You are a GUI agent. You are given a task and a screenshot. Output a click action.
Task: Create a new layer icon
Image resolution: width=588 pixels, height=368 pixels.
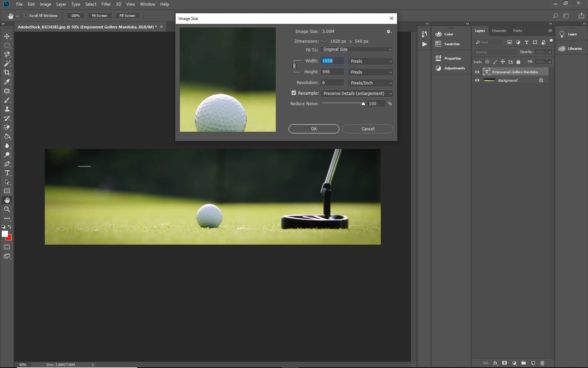pos(533,363)
